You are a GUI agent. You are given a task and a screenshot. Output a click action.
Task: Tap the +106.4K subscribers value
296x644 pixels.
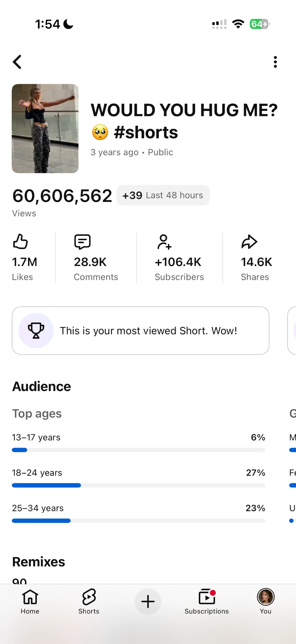click(x=178, y=262)
